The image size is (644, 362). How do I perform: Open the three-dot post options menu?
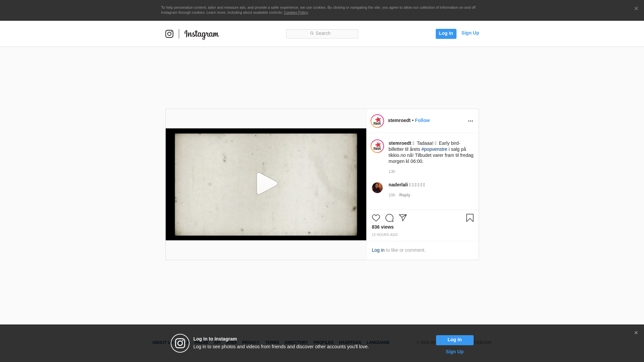coord(470,121)
